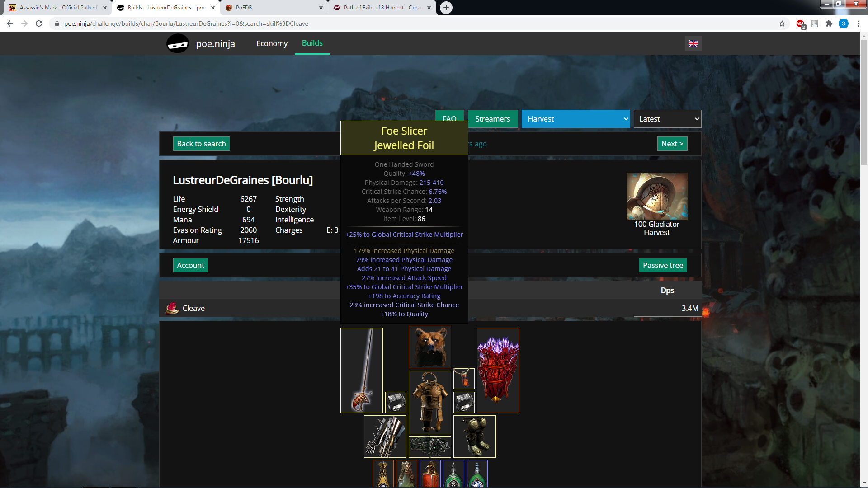The image size is (868, 488).
Task: Click the Passive tree button
Action: (x=663, y=265)
